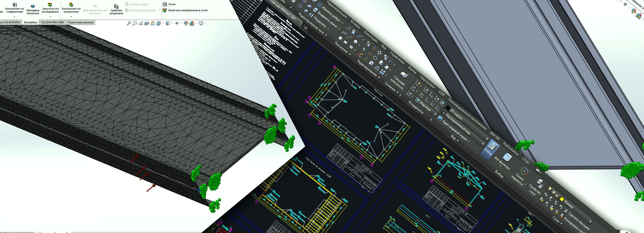Click Включить изображение в отчет
Image resolution: width=644 pixels, height=233 pixels.
(x=185, y=10)
